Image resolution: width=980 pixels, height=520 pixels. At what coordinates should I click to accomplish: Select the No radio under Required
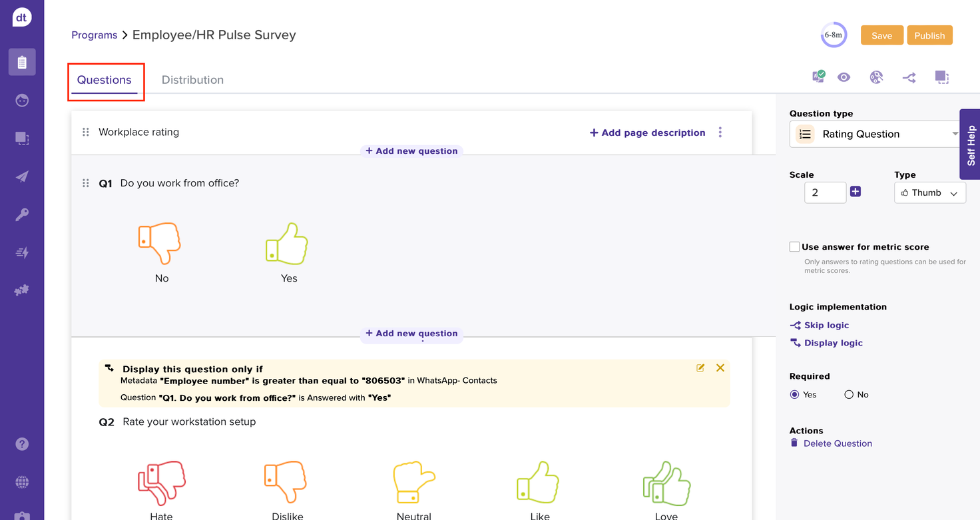(x=849, y=395)
